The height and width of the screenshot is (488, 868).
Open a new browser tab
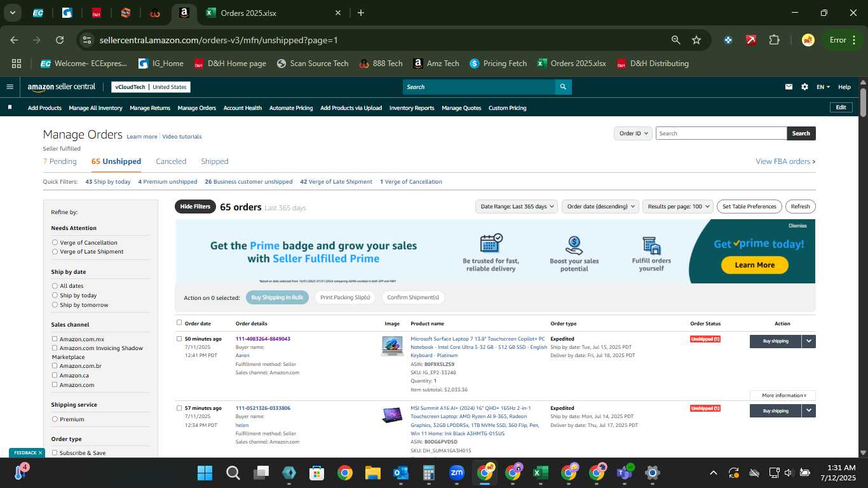coord(361,13)
